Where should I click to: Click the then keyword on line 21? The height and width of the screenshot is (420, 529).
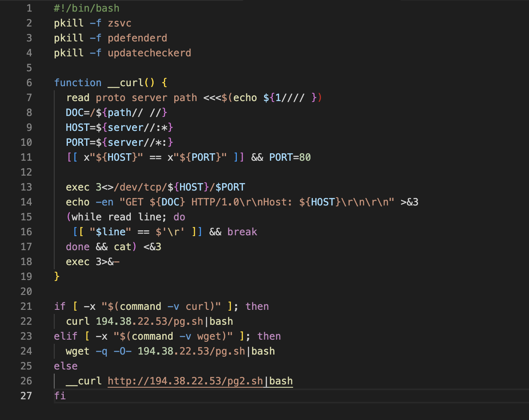(257, 307)
